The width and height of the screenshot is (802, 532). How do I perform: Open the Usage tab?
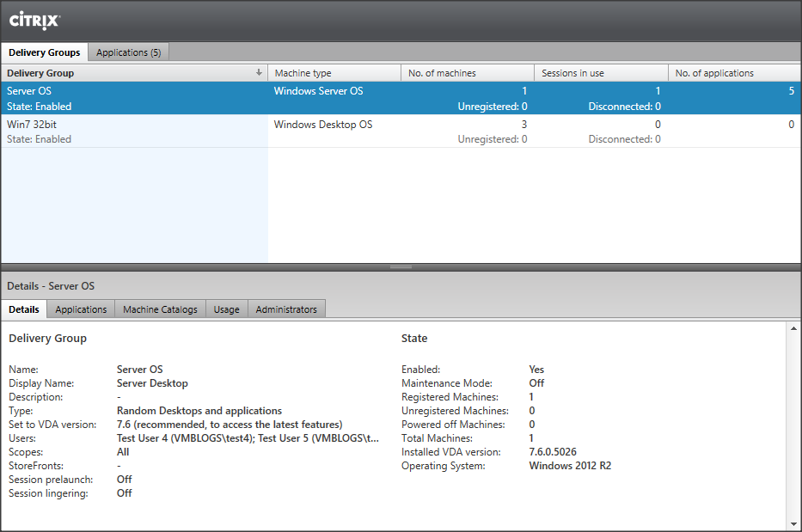coord(226,309)
